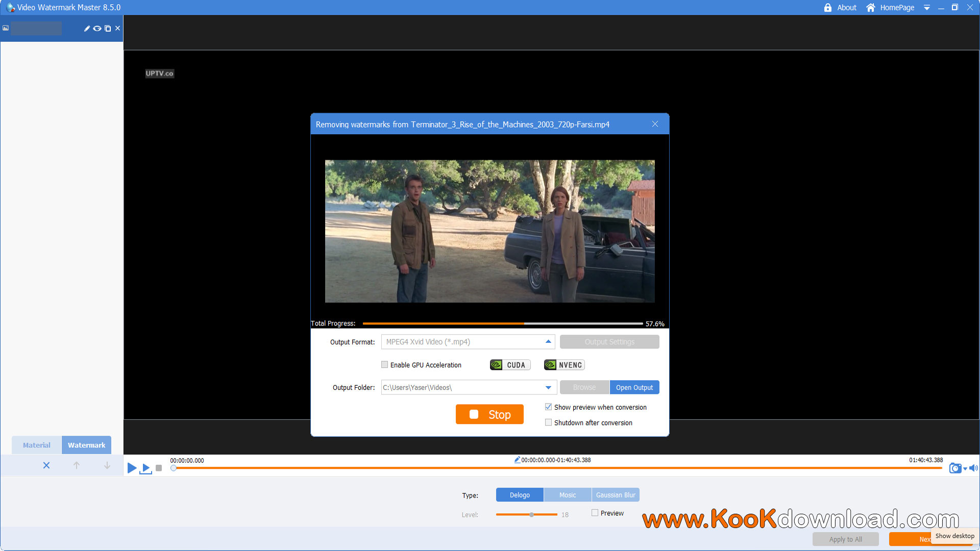Click the About link
This screenshot has height=551, width=980.
847,8
